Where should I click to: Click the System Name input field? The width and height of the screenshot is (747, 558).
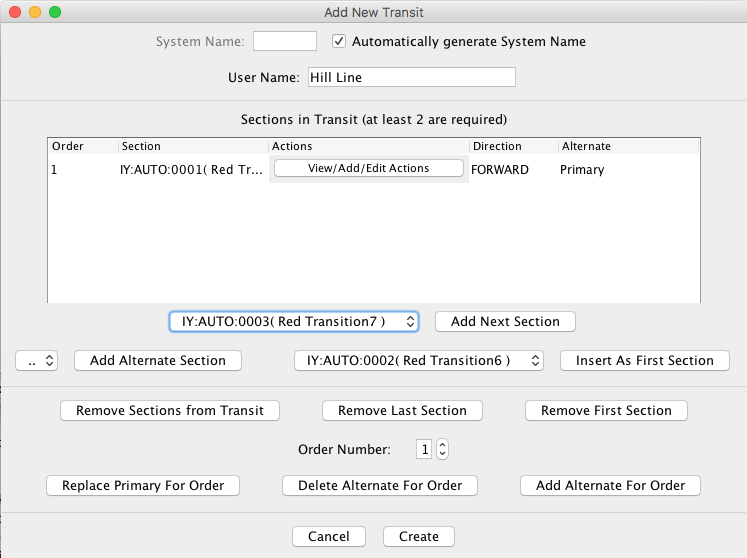click(284, 42)
